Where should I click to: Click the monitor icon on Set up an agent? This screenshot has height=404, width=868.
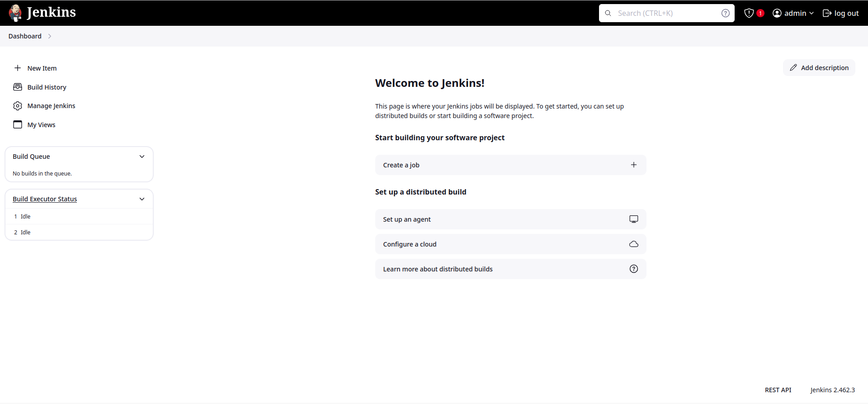pos(634,219)
